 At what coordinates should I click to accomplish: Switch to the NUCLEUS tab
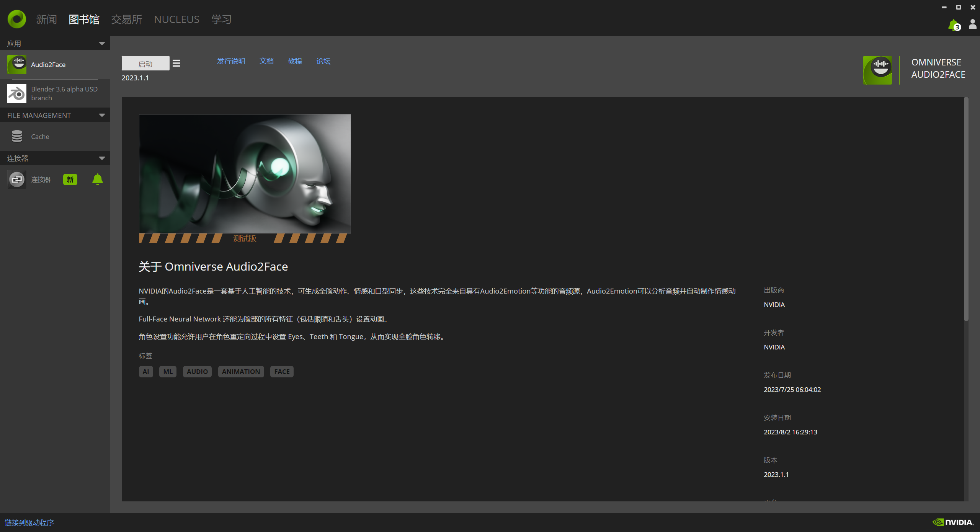pos(176,19)
